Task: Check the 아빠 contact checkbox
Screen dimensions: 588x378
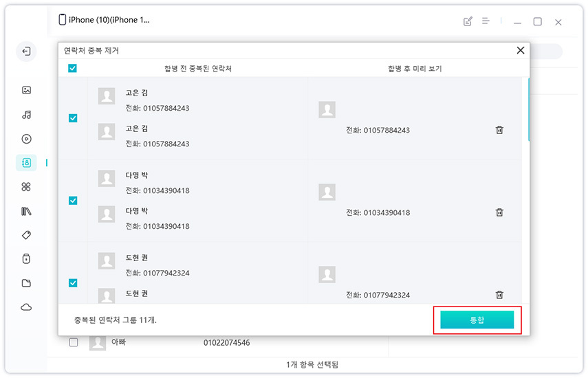Action: 74,342
